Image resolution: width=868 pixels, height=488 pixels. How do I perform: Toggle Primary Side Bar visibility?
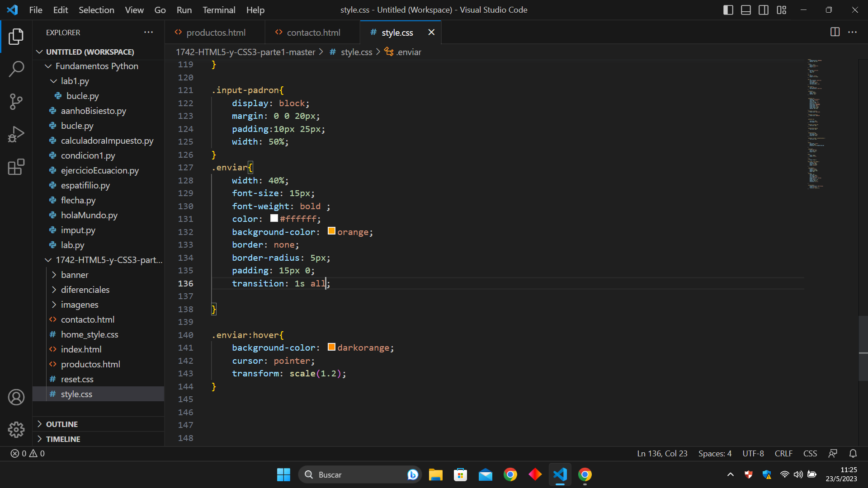coord(728,10)
